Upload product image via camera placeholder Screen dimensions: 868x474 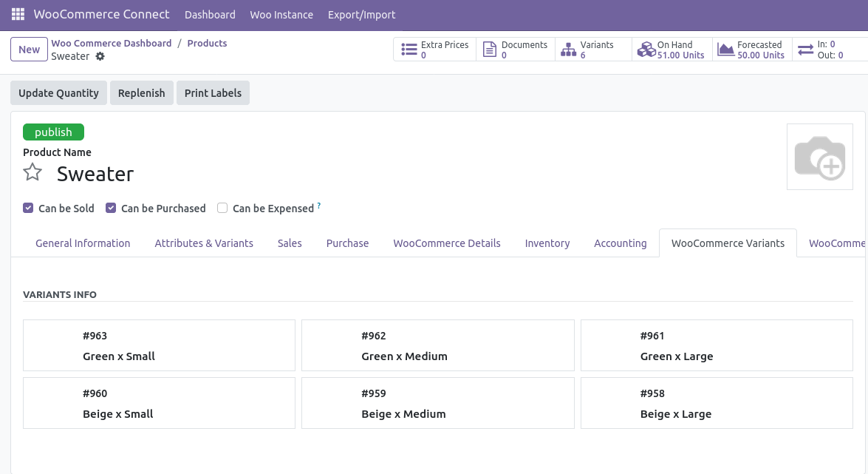819,157
